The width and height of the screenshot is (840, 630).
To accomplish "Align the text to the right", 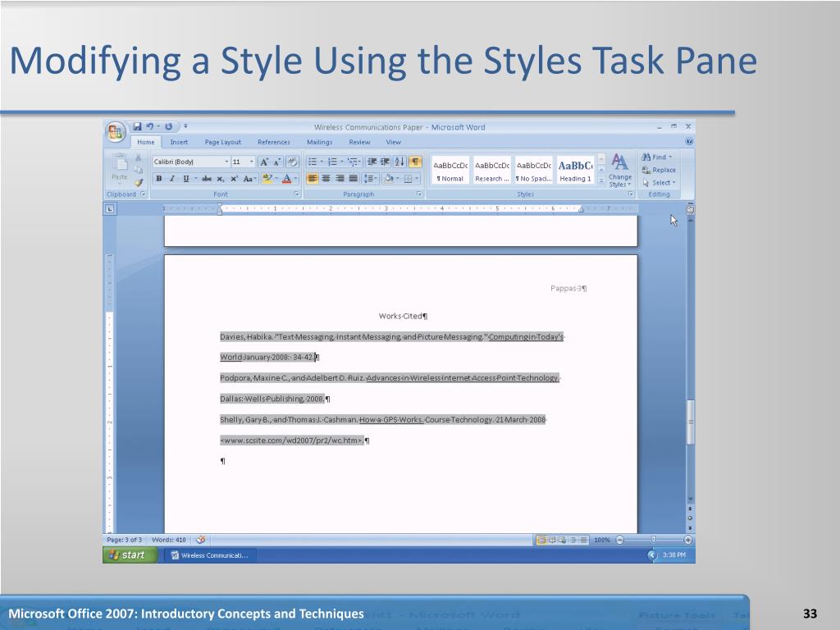I will [x=340, y=178].
